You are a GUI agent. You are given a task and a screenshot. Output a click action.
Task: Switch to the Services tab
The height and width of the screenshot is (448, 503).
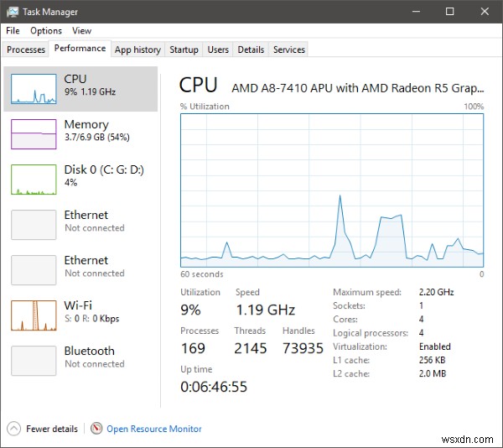click(289, 49)
